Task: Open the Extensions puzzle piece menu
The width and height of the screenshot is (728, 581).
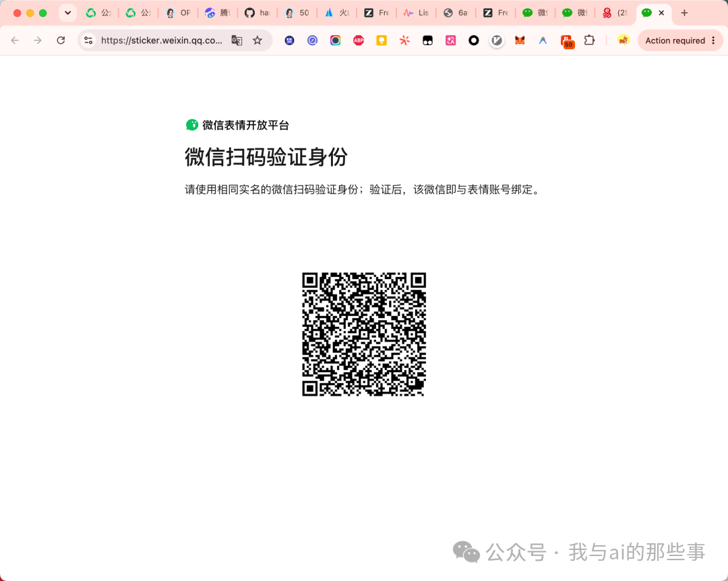Action: [589, 40]
